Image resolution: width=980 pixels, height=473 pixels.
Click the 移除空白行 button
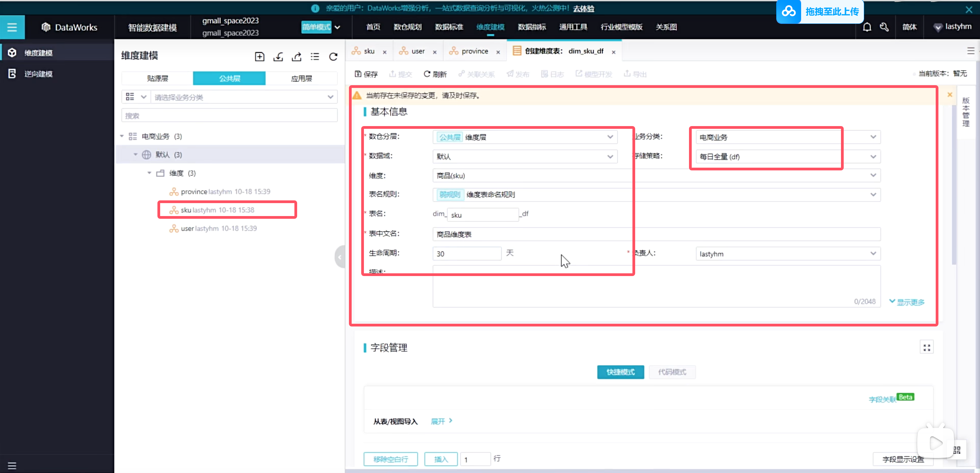(x=390, y=459)
